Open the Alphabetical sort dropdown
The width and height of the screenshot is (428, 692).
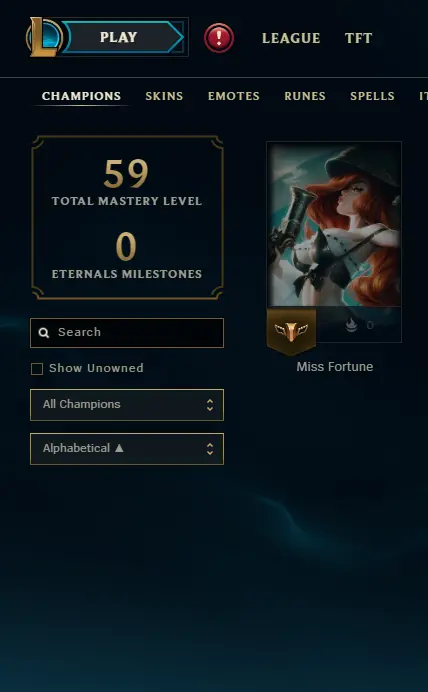127,449
